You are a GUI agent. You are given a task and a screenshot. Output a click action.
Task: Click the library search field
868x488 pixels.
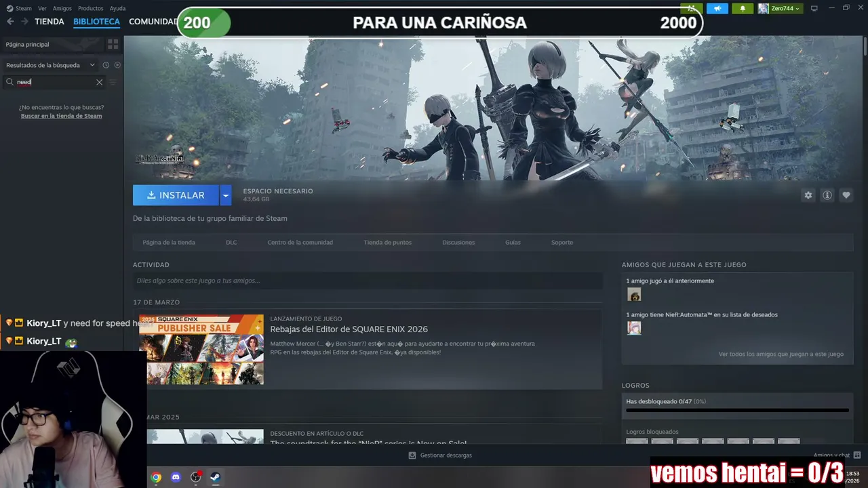[54, 82]
